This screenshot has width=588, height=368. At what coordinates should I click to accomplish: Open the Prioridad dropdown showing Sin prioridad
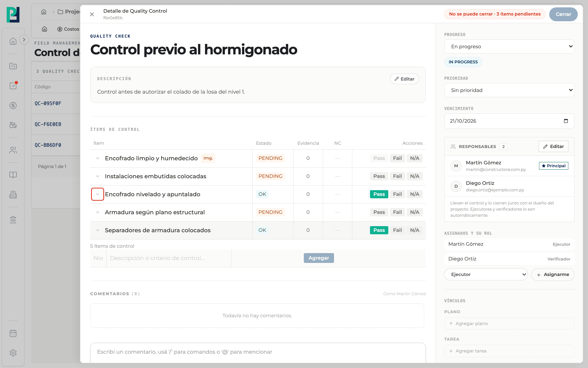(x=509, y=90)
